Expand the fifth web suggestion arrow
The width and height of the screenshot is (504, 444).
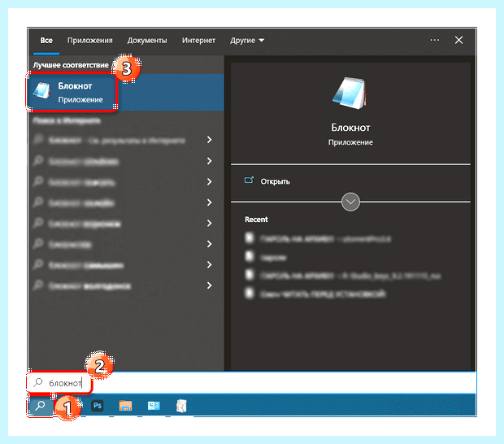coord(209,223)
